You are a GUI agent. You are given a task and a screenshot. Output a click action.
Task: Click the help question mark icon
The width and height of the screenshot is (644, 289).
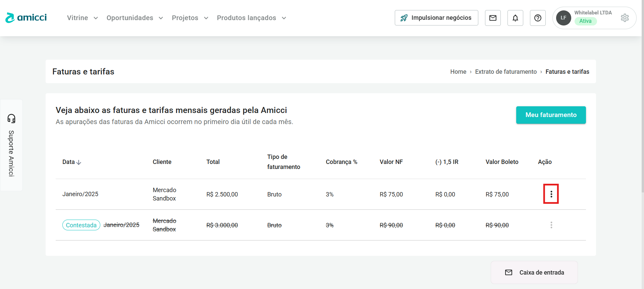pyautogui.click(x=538, y=18)
